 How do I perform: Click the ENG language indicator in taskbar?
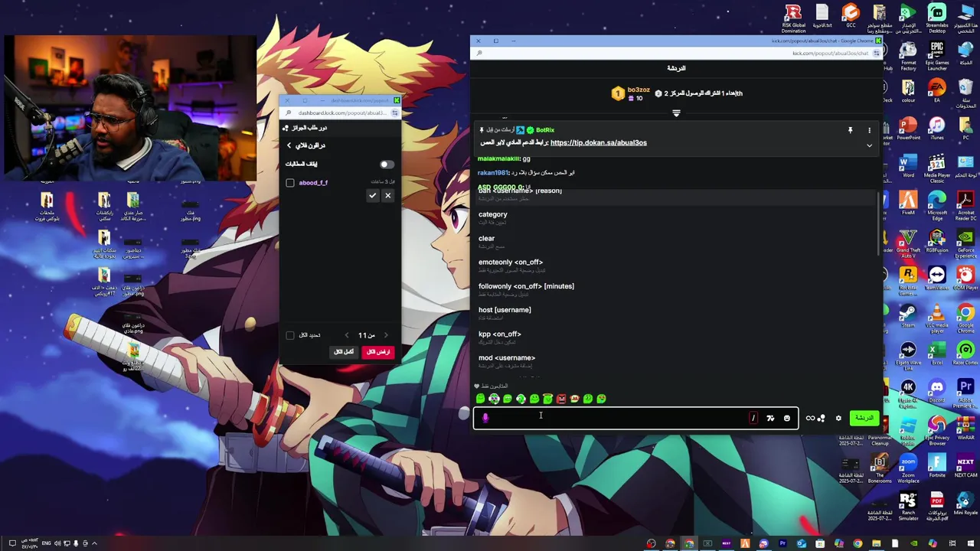pos(46,543)
